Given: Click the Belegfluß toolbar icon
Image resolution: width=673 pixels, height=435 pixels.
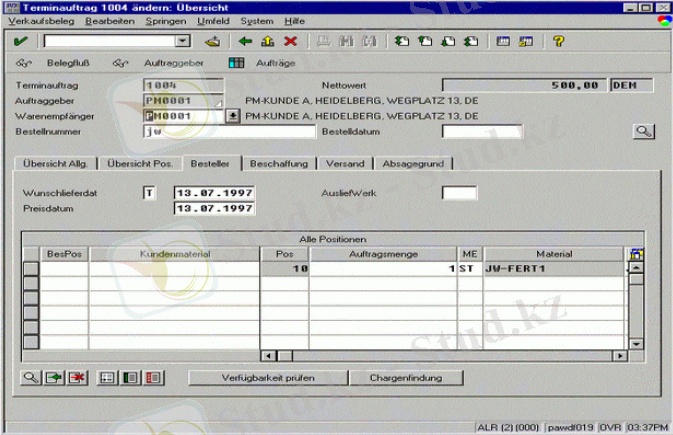Looking at the screenshot, I should click(25, 62).
